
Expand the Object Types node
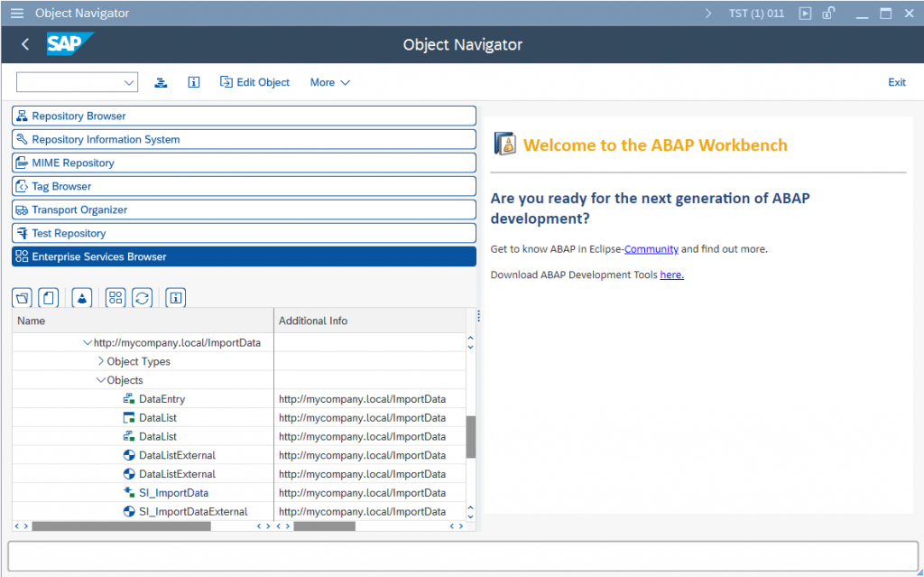(100, 361)
